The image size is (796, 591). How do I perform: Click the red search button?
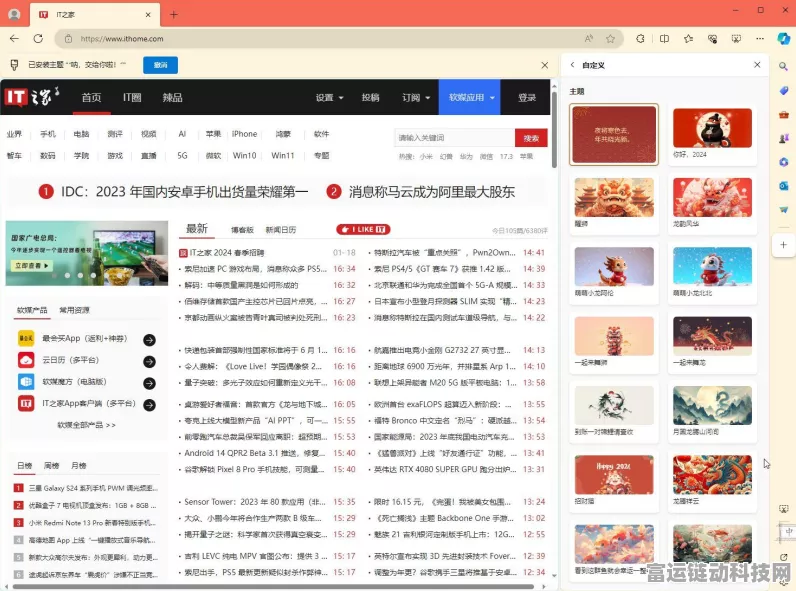531,138
